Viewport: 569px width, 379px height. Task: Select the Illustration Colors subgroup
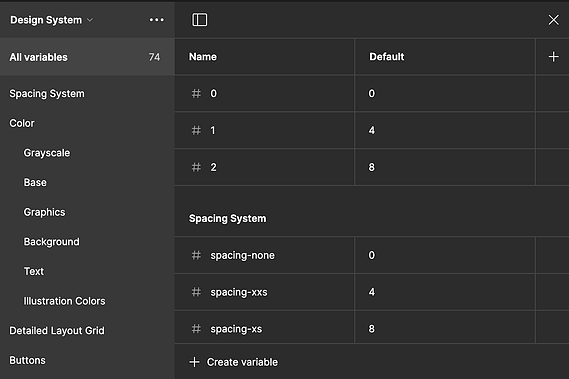64,301
